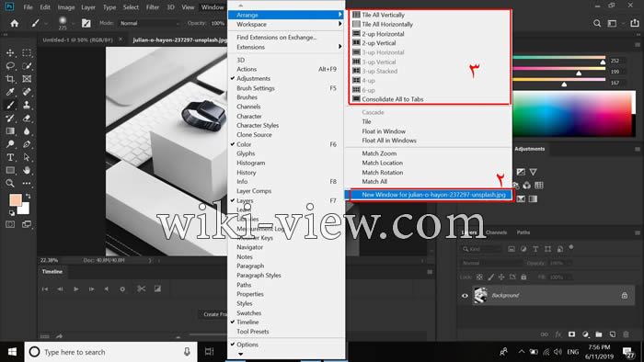Open the blending Mode Normal dropdown
The image size is (644, 362).
point(149,23)
